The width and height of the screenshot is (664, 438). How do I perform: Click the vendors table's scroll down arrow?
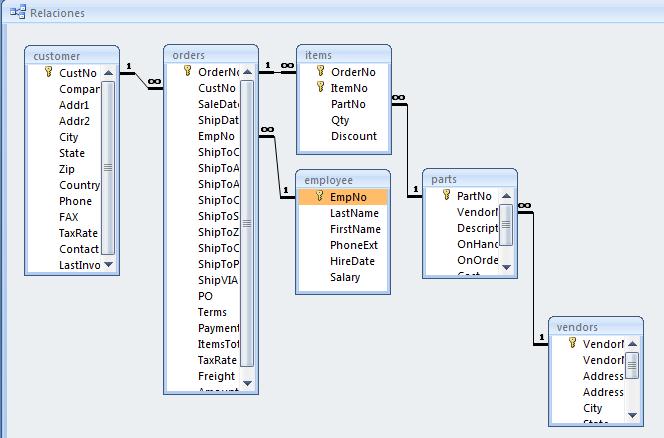tap(632, 415)
